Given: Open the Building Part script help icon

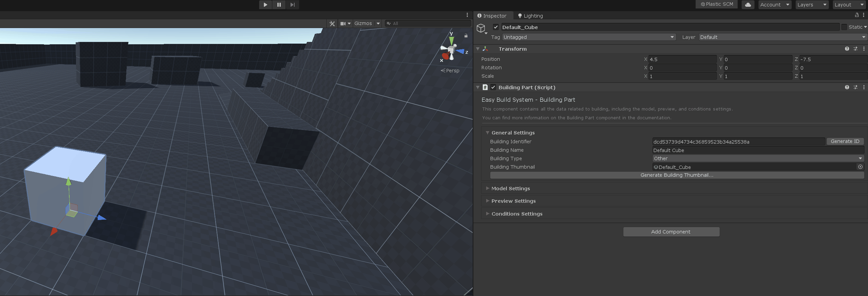Looking at the screenshot, I should [x=847, y=88].
